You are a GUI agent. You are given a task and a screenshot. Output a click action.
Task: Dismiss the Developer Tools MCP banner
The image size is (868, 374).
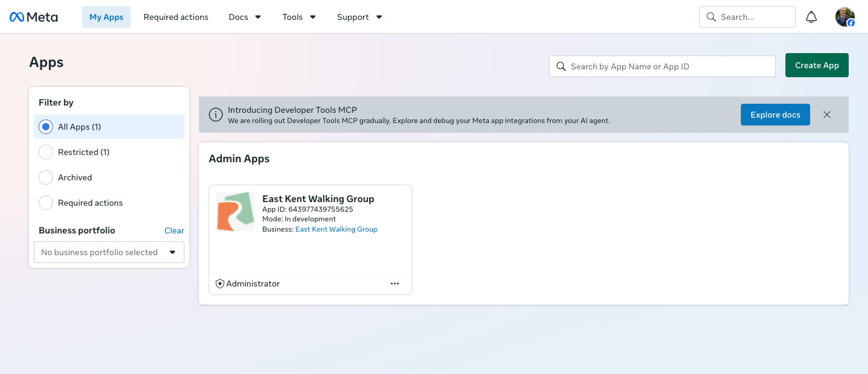827,115
